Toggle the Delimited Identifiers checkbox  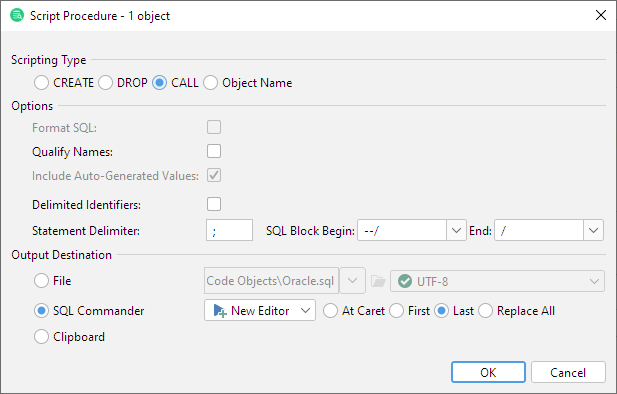tap(214, 204)
